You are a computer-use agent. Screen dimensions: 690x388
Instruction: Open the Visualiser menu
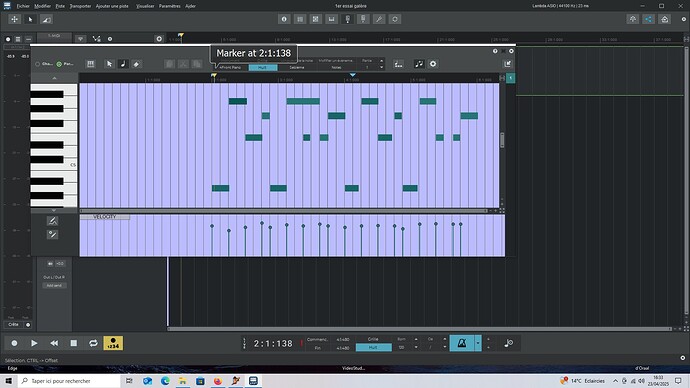tap(145, 6)
